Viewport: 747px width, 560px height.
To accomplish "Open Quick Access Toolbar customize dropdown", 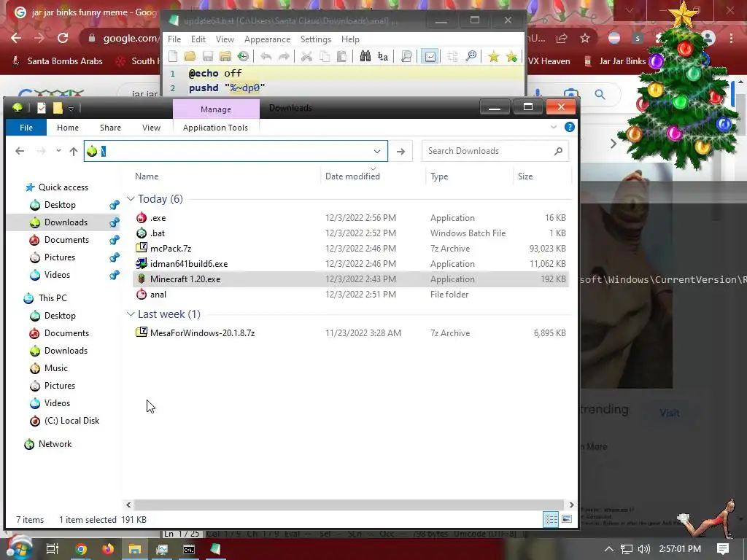I will tap(71, 109).
